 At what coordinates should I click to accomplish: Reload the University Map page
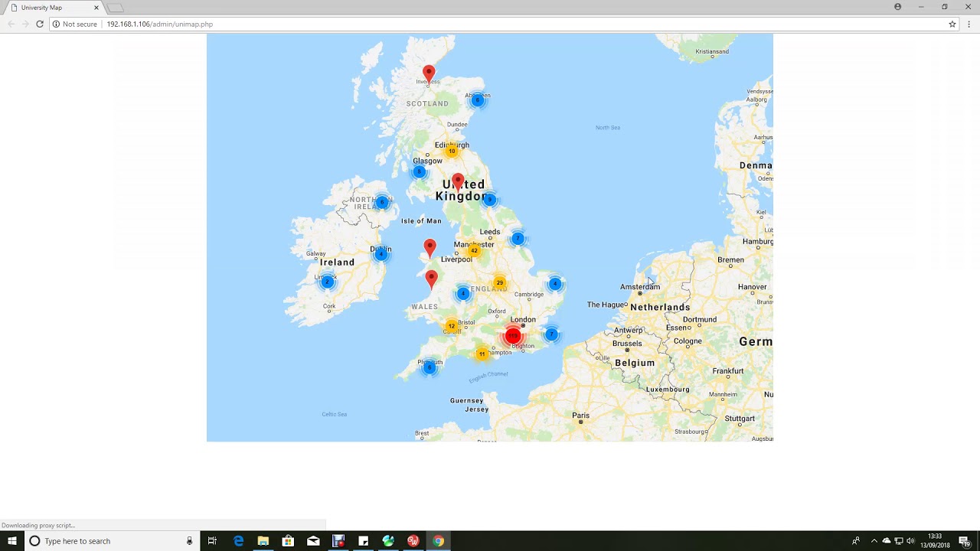(x=40, y=24)
